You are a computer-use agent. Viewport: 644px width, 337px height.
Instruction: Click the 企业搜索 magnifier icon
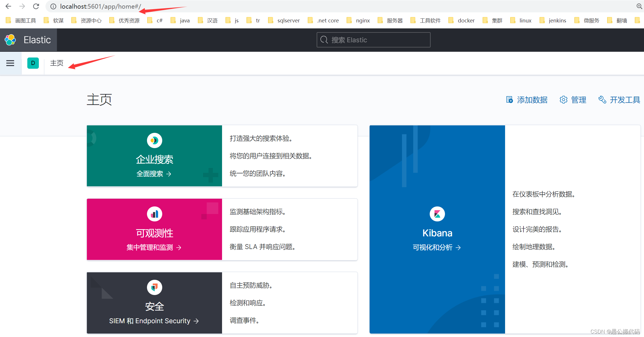tap(154, 140)
